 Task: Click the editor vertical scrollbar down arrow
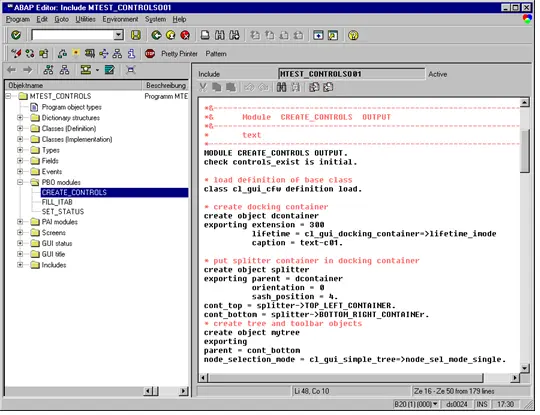click(524, 367)
